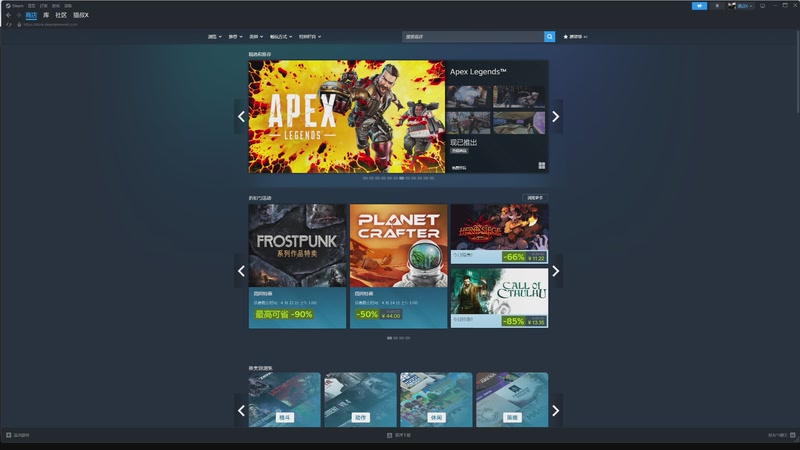This screenshot has height=450, width=800.
Task: Slide the category browse row to the left
Action: coord(241,410)
